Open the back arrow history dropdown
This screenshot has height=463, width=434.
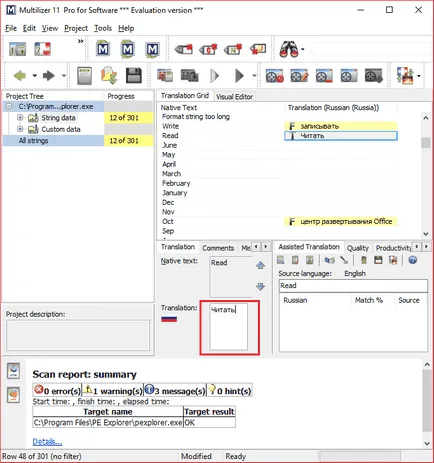click(34, 76)
